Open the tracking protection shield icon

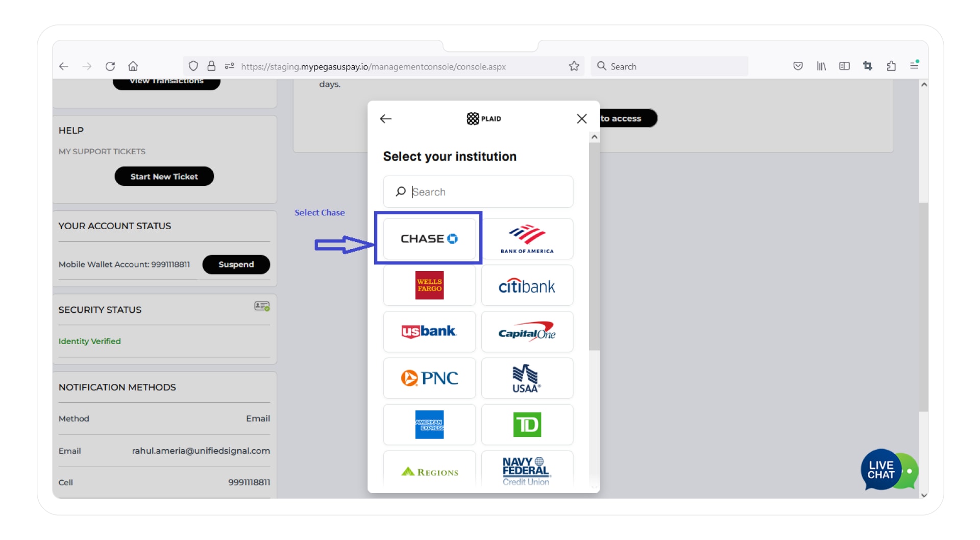[x=193, y=66]
